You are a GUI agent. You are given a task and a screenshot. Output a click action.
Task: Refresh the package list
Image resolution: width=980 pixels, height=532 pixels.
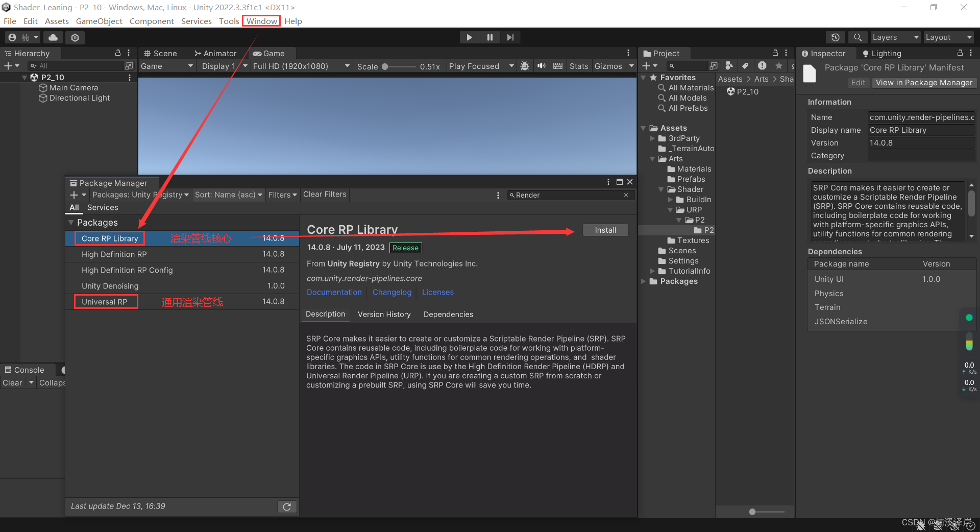287,506
